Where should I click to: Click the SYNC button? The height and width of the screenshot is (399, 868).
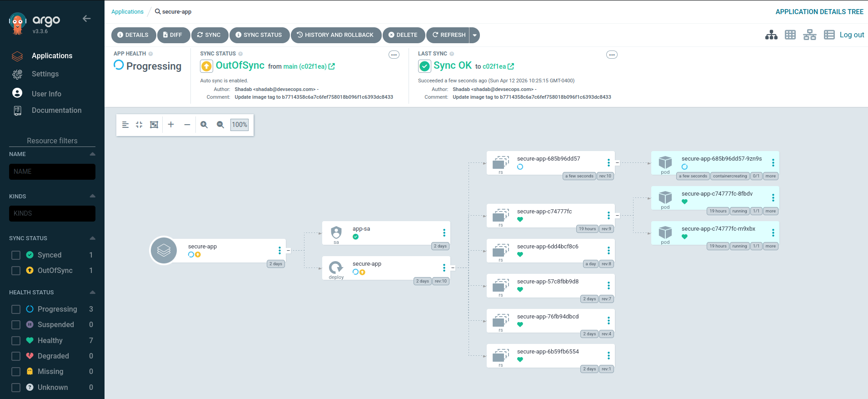210,35
